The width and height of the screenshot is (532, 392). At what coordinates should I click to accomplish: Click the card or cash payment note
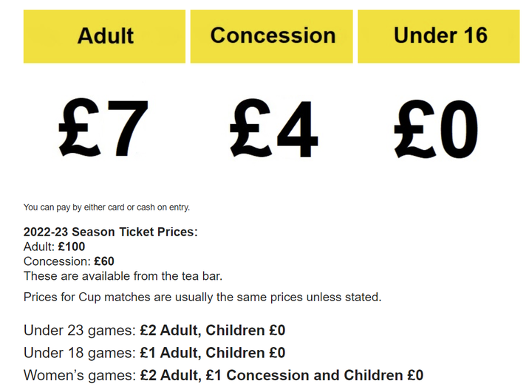[106, 207]
